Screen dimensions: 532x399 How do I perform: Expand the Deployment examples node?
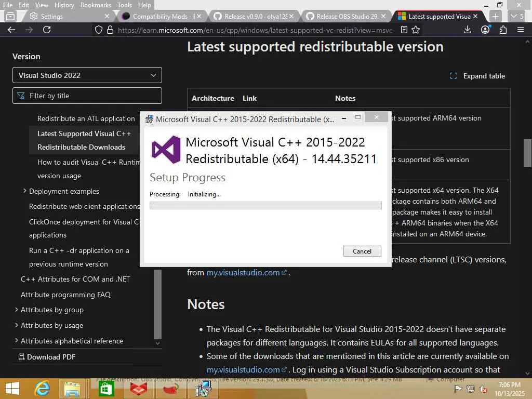point(24,191)
